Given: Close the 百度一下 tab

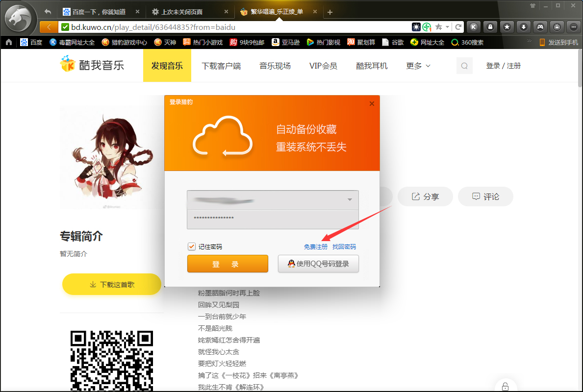Looking at the screenshot, I should click(x=137, y=12).
